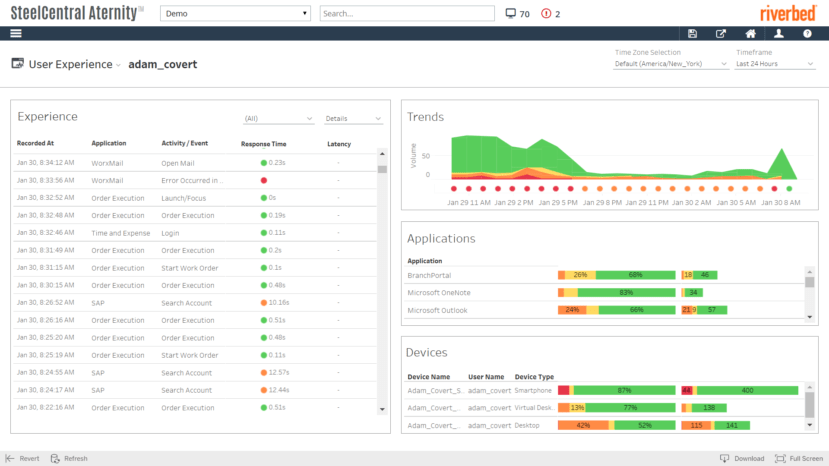Open the user profile icon
This screenshot has width=829, height=466.
click(779, 33)
